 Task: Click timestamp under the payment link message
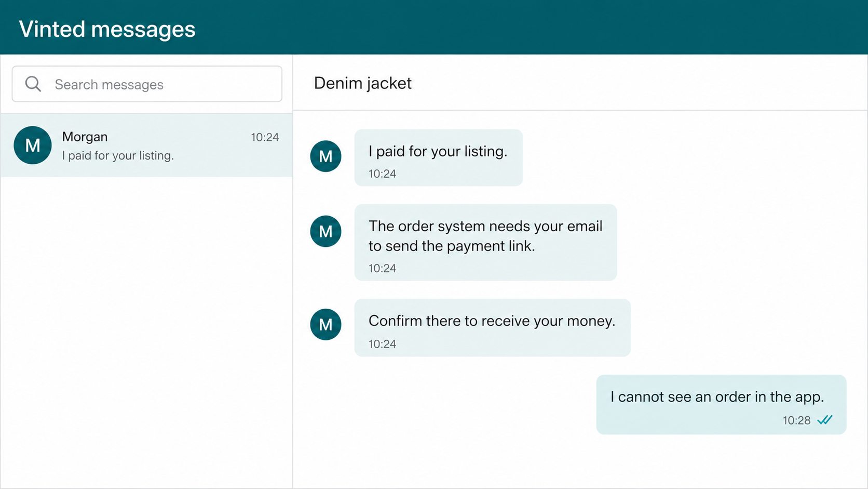tap(382, 268)
